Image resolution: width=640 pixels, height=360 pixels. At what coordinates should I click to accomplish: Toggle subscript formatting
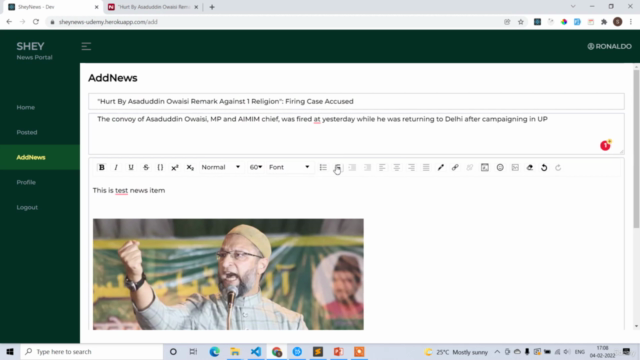tap(190, 167)
